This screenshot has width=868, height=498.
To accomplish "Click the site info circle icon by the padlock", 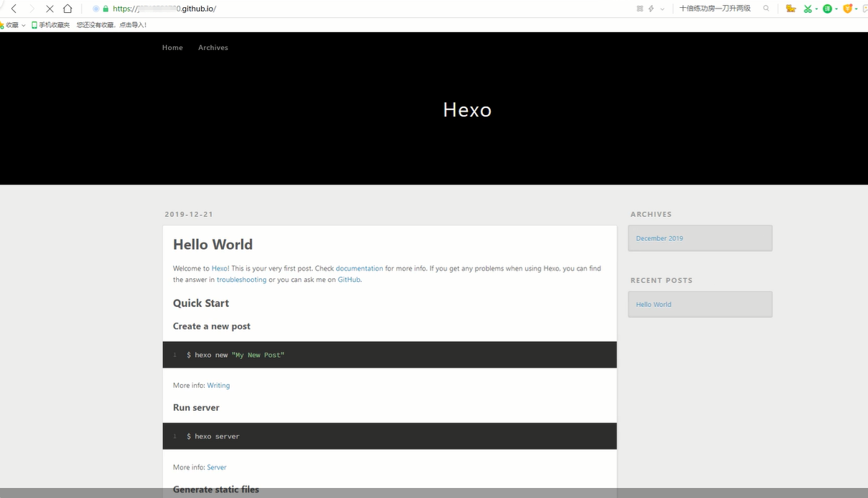I will [x=96, y=9].
